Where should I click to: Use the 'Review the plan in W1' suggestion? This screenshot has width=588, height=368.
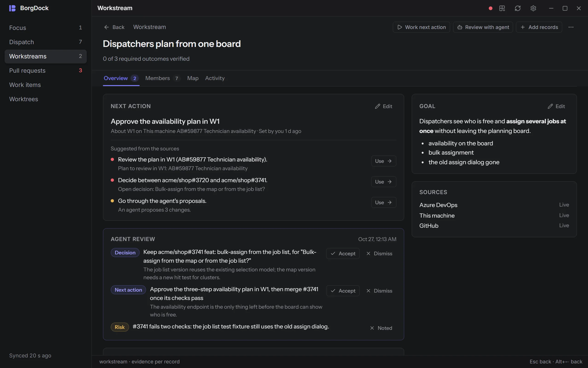[x=384, y=161]
